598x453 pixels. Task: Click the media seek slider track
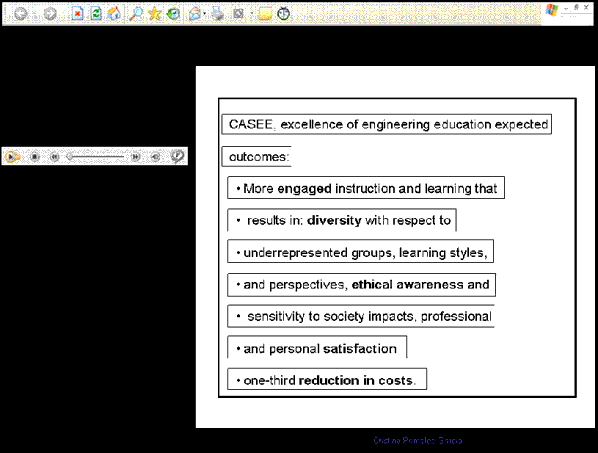coord(96,157)
